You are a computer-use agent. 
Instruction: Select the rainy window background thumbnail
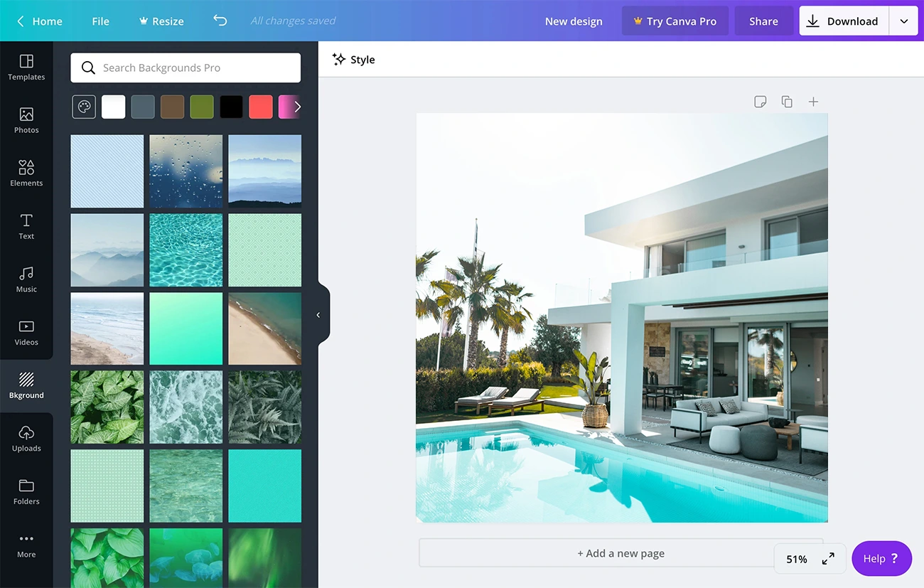tap(186, 171)
